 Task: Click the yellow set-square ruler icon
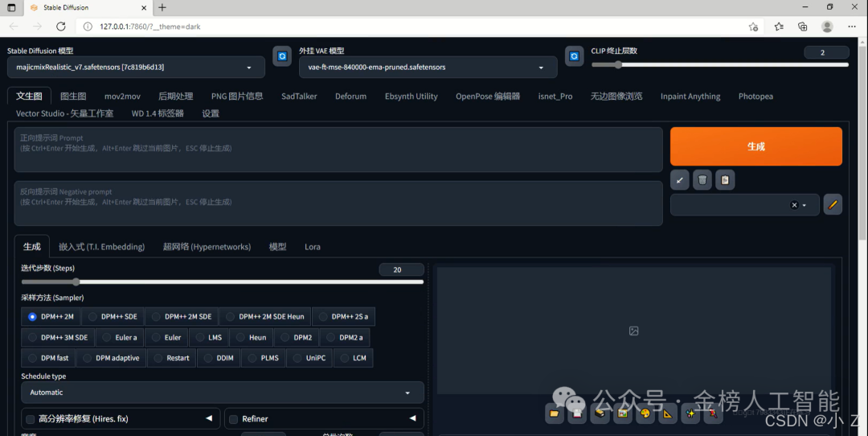click(x=668, y=413)
